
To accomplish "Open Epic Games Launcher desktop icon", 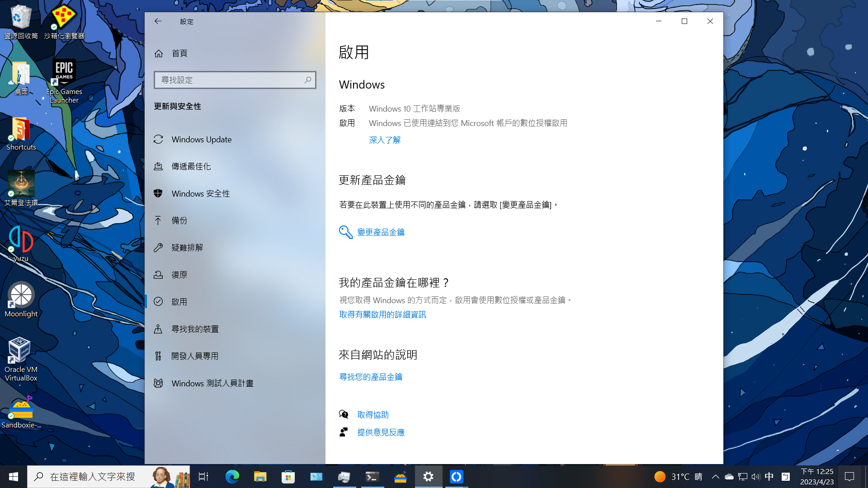I will pos(64,81).
